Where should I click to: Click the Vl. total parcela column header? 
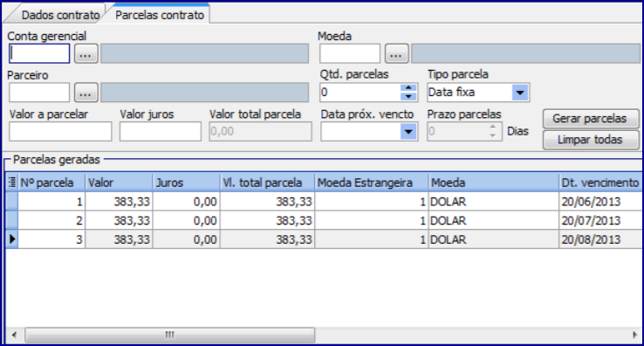tap(267, 183)
